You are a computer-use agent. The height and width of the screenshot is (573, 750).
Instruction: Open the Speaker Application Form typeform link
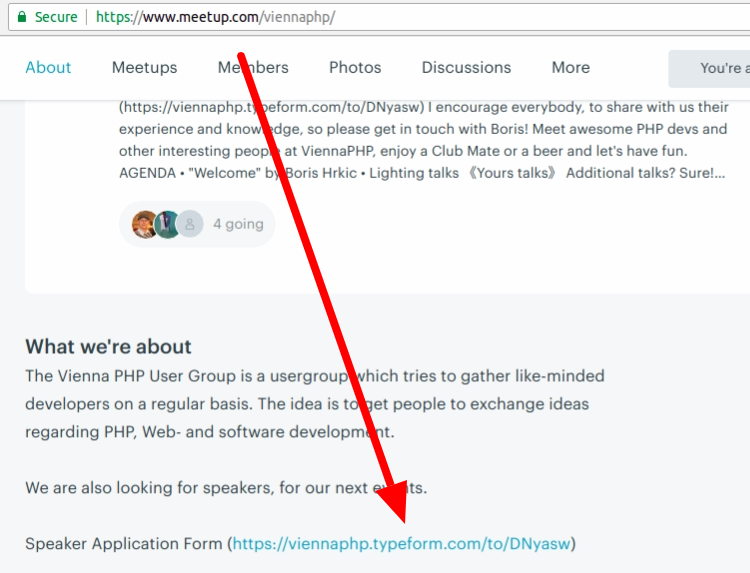(x=401, y=544)
